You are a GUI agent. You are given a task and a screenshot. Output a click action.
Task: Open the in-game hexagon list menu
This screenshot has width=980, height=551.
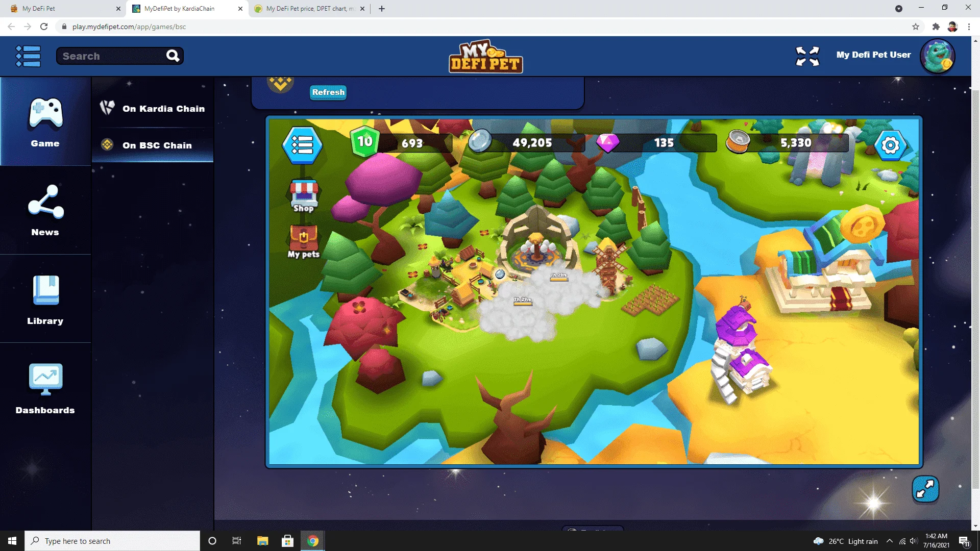click(302, 145)
